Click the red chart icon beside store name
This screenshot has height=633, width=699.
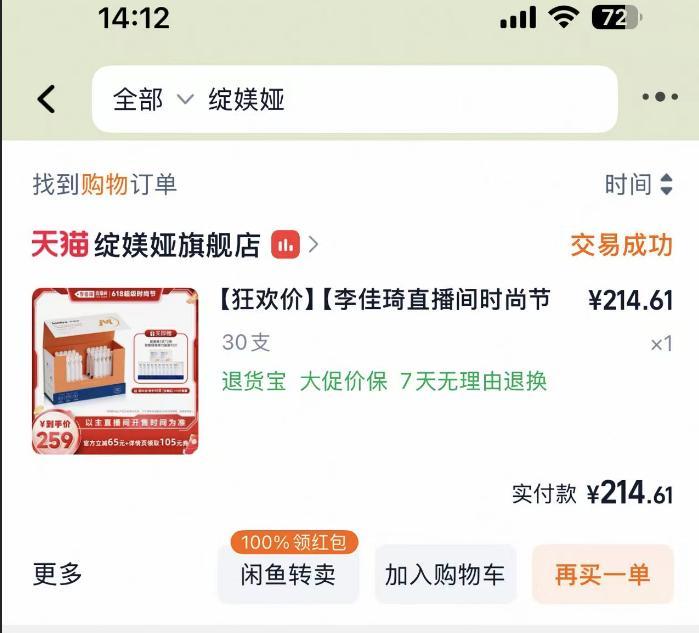click(285, 244)
